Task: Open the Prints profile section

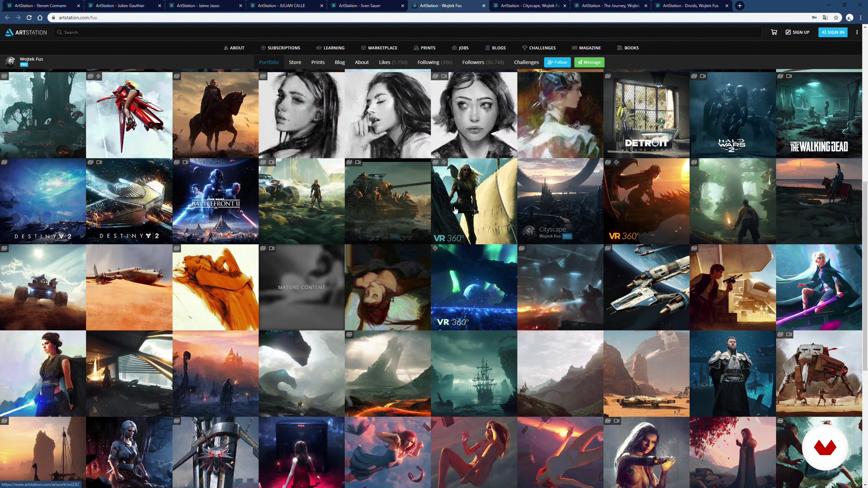Action: coord(318,62)
